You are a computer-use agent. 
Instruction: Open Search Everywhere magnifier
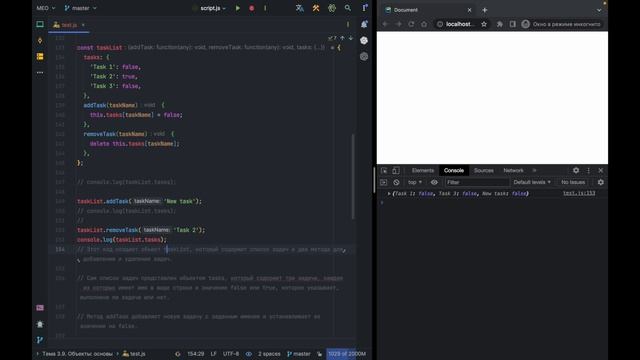[348, 8]
